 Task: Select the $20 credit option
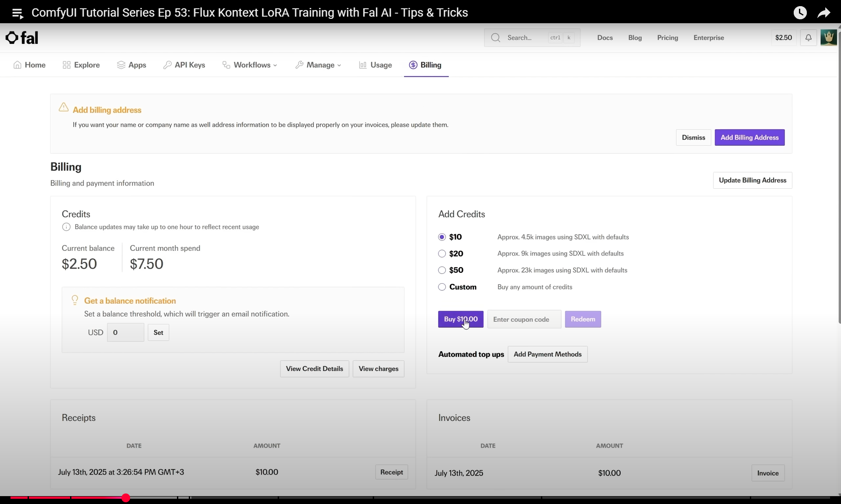442,254
